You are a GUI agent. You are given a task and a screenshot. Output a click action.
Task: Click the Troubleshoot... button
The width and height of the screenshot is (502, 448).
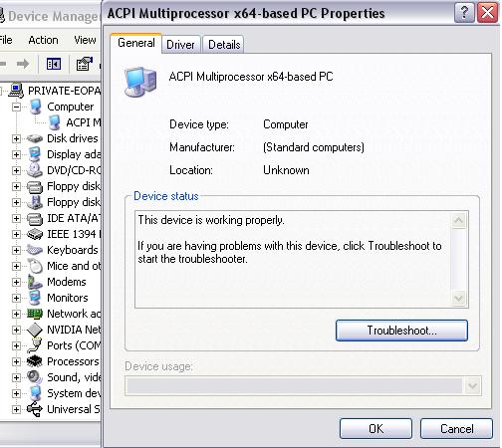coord(401,331)
